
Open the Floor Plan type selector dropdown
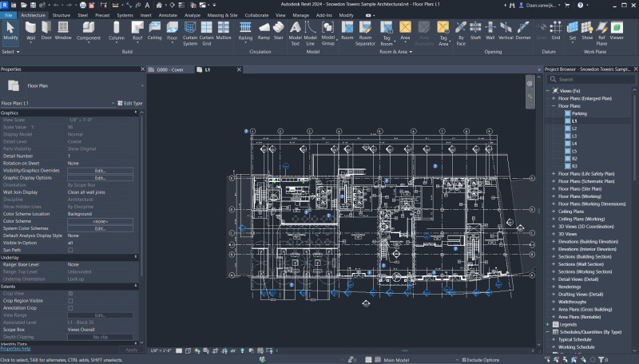coord(141,85)
